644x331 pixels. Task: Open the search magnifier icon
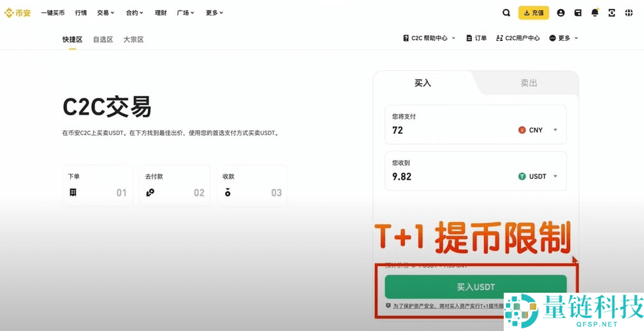(x=506, y=13)
